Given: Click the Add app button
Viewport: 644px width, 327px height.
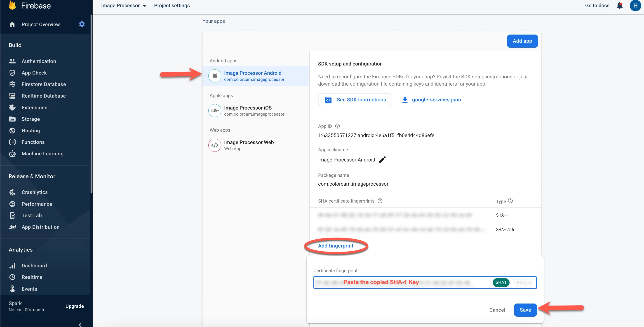Looking at the screenshot, I should [x=522, y=41].
